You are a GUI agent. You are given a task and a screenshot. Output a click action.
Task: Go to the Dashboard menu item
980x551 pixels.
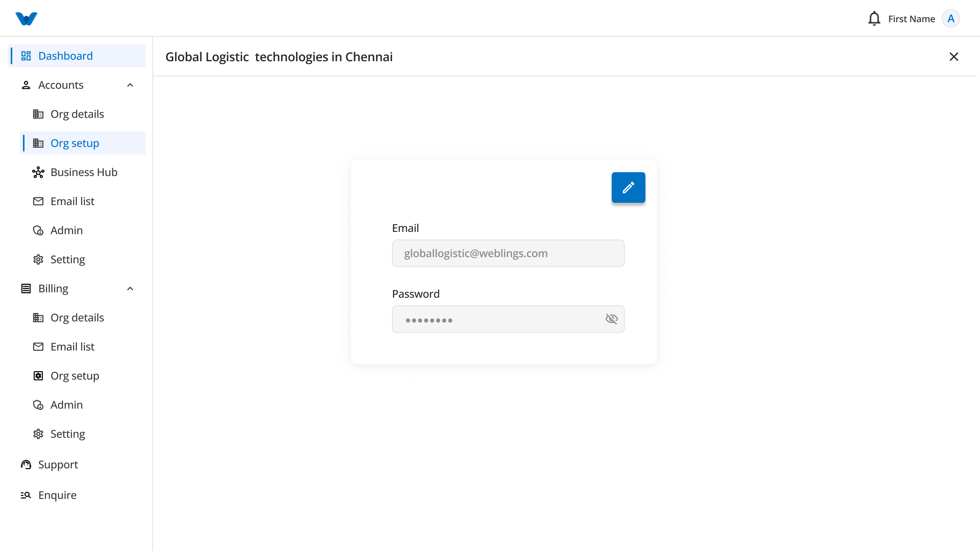[x=77, y=56]
